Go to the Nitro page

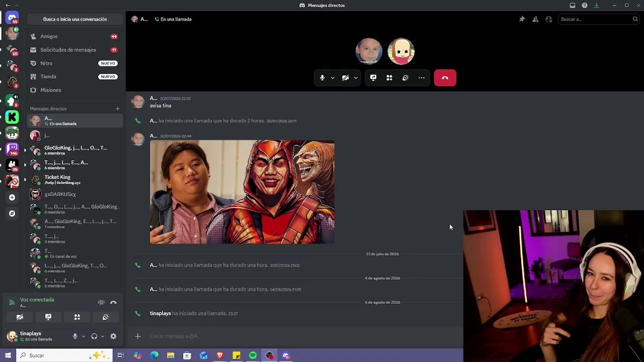(75, 63)
